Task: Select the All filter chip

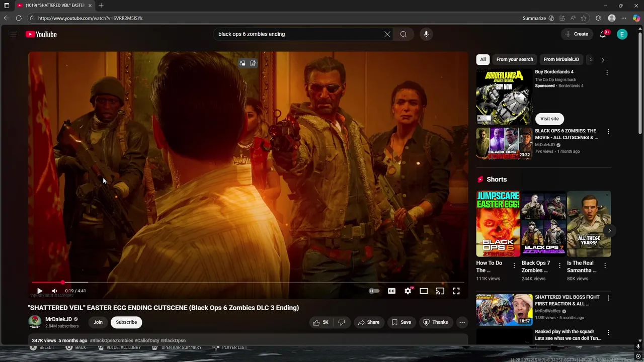Action: [482, 59]
